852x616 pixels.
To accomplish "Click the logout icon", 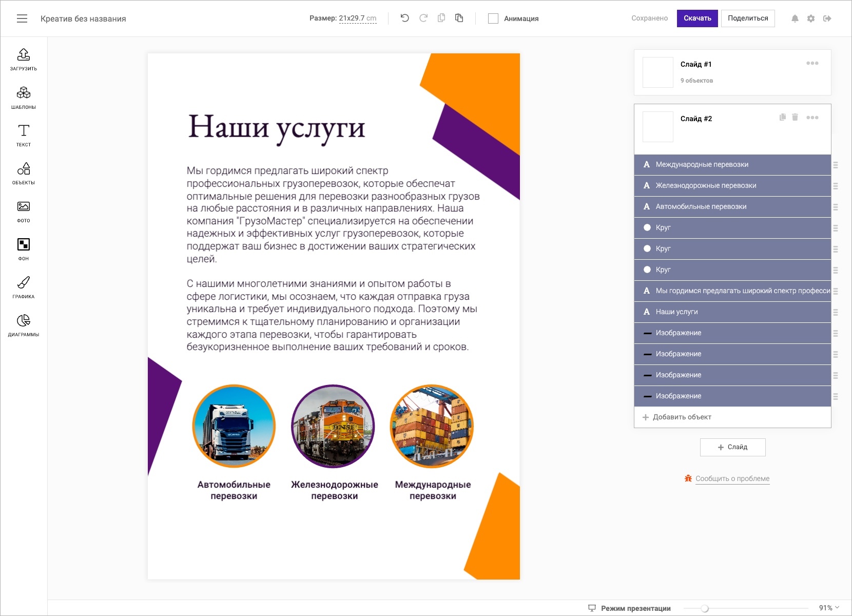I will (x=827, y=18).
